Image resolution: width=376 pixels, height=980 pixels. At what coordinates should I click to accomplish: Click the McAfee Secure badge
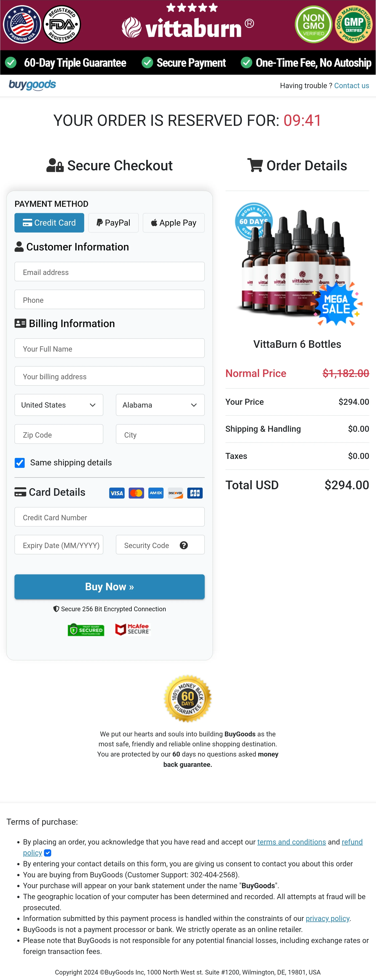pos(132,630)
